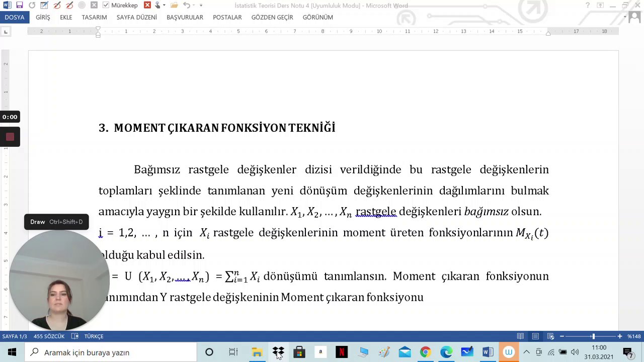Save the document with the floppy disk icon
The image size is (644, 362).
[19, 5]
